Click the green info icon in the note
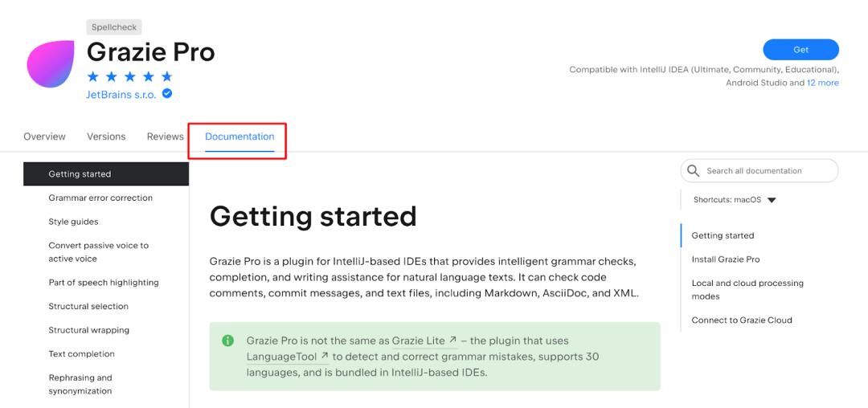868x408 pixels. [227, 341]
